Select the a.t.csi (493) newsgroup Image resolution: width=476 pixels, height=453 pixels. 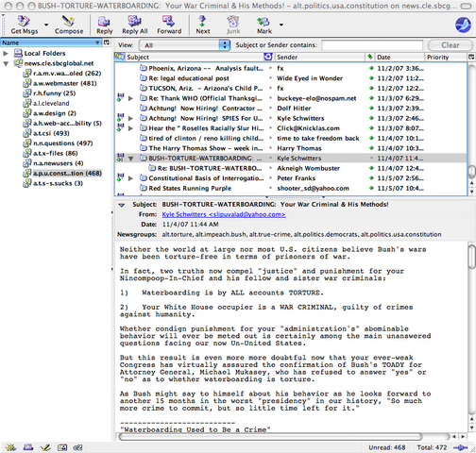[46, 133]
